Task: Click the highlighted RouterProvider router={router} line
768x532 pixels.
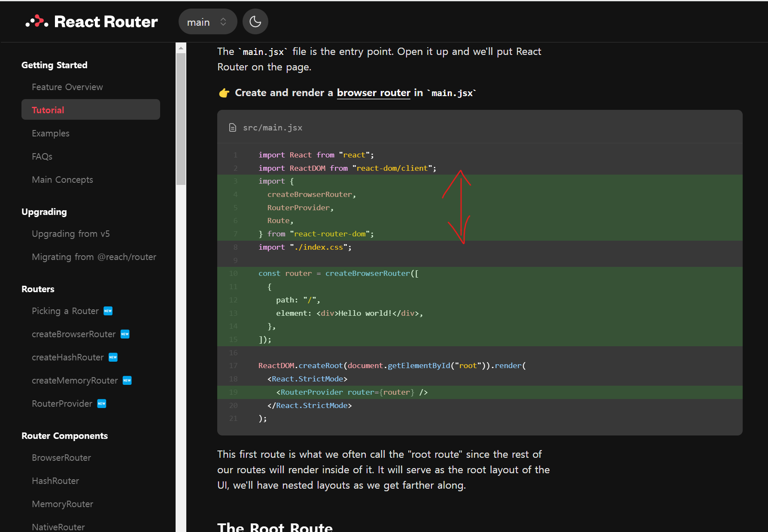Action: (480, 392)
